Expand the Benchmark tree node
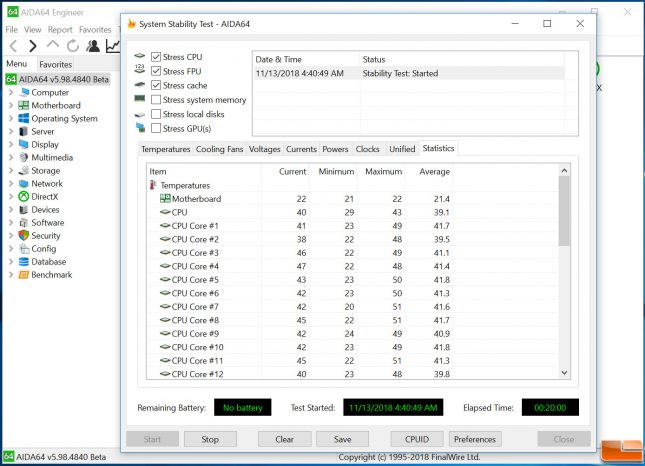645x466 pixels. click(x=11, y=275)
